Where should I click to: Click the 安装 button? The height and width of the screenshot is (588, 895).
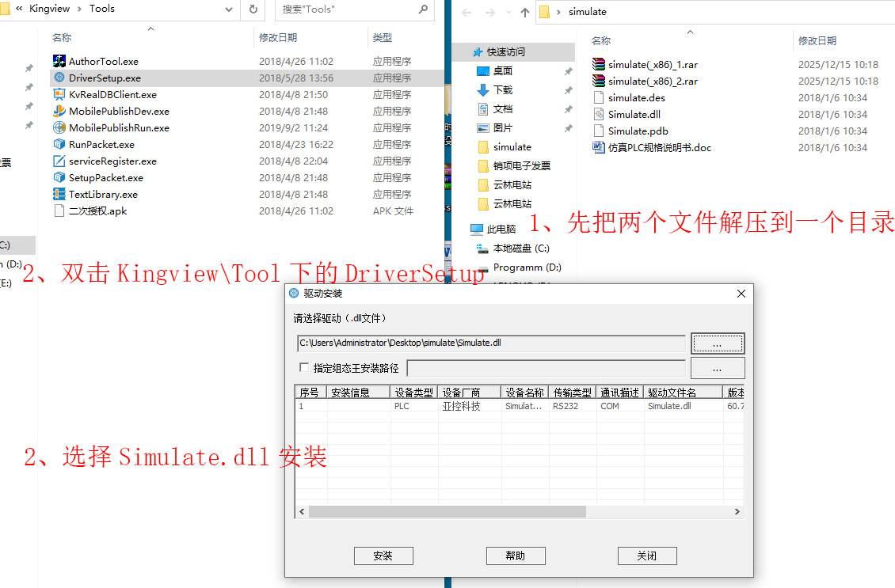(383, 556)
